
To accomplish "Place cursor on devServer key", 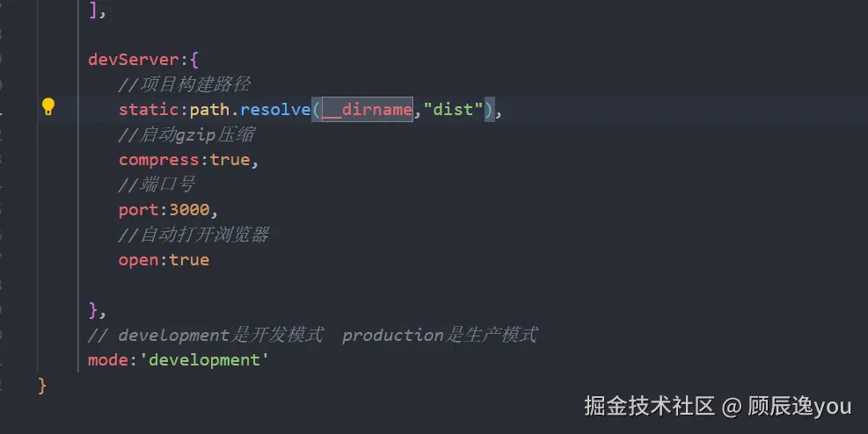I will click(134, 59).
